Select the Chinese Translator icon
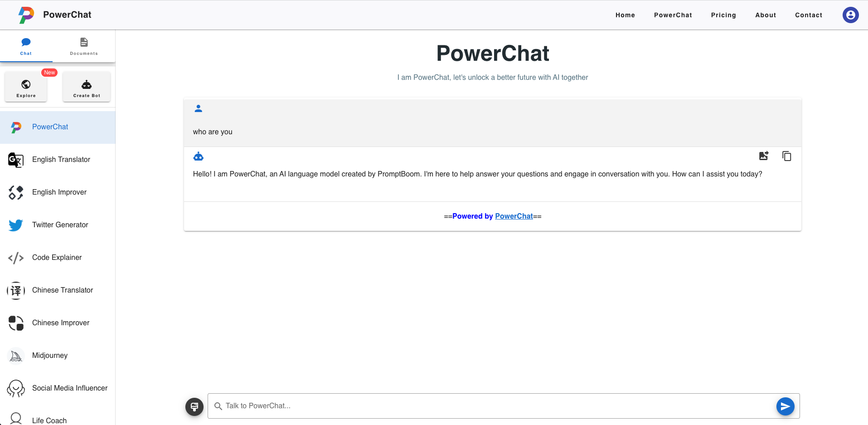 (16, 290)
